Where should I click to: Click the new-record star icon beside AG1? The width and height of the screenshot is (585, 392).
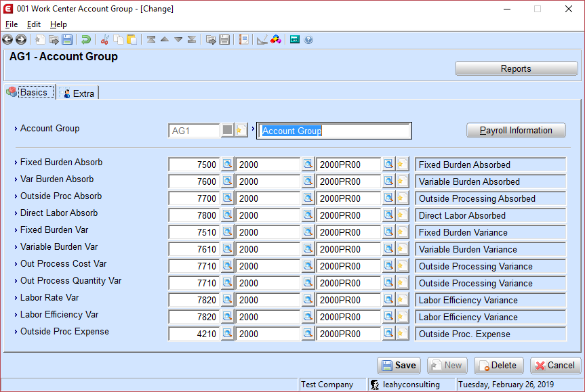(241, 130)
